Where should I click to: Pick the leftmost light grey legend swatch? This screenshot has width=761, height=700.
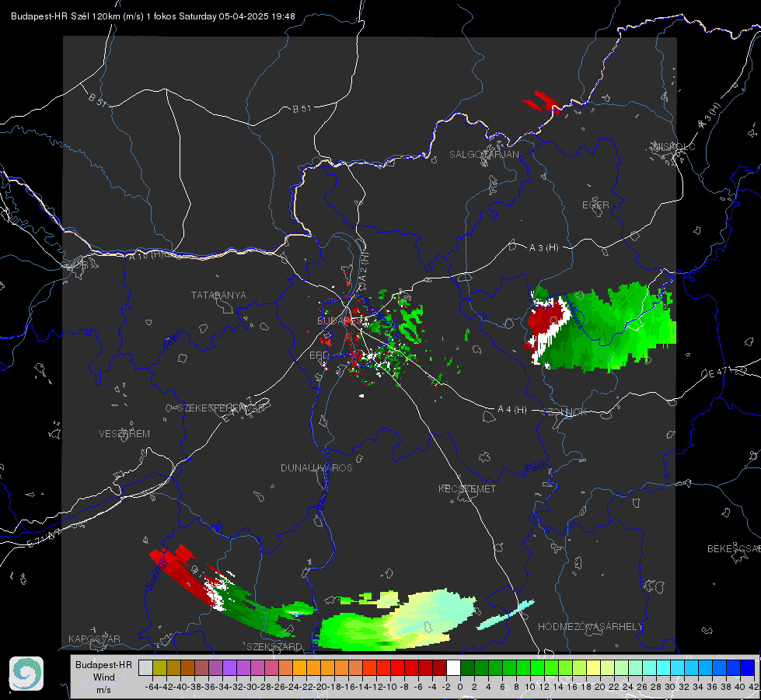145,667
